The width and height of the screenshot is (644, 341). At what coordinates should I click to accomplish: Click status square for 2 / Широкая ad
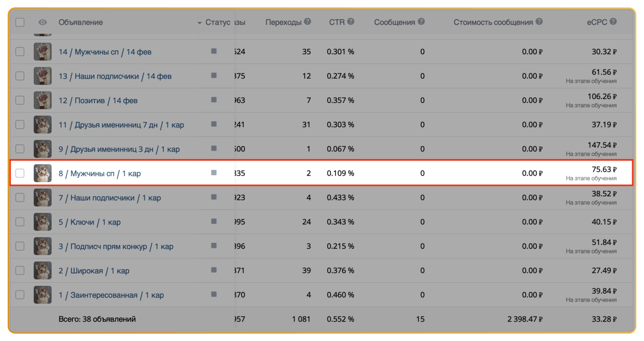pyautogui.click(x=214, y=270)
